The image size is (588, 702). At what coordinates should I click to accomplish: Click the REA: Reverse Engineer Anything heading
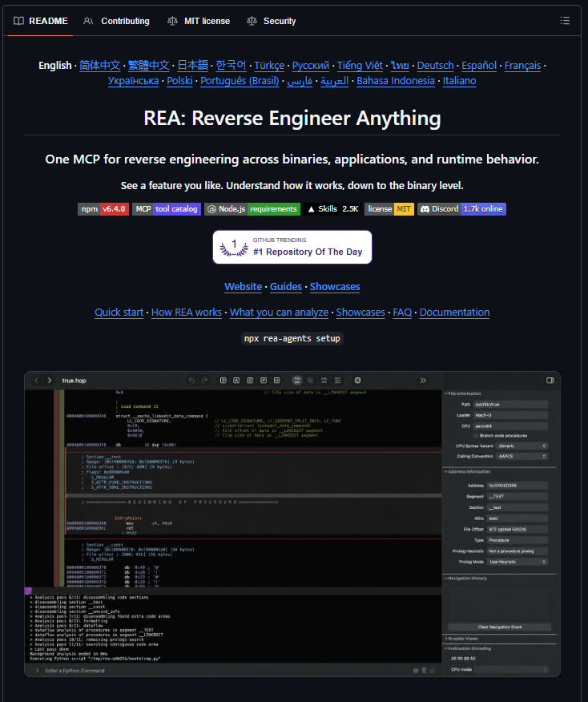coord(292,118)
